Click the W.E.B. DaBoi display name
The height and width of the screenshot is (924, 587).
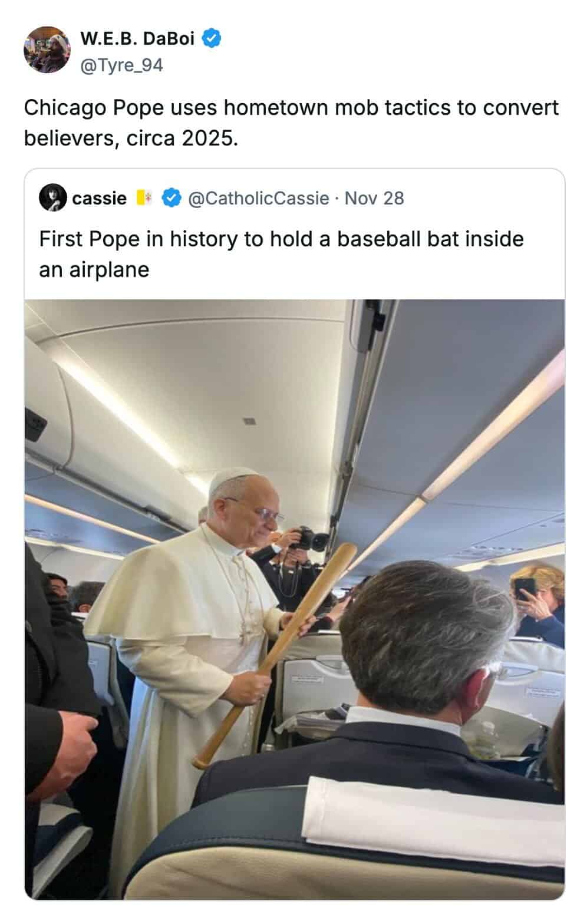(x=137, y=38)
